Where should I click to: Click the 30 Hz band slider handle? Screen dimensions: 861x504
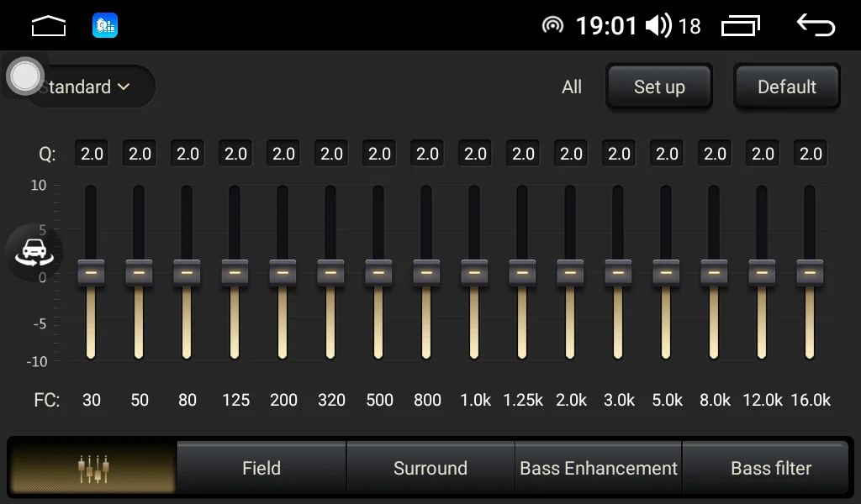92,273
